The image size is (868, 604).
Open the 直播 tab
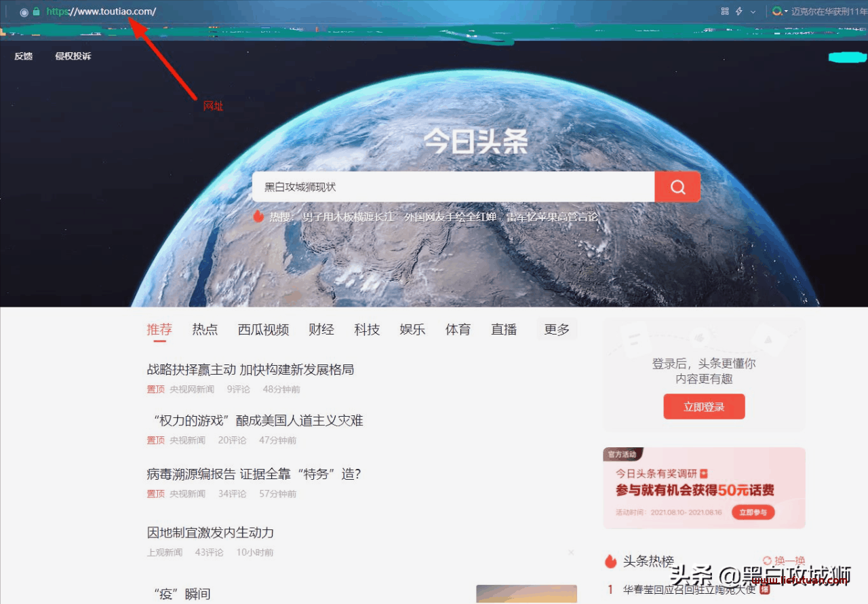click(x=504, y=330)
